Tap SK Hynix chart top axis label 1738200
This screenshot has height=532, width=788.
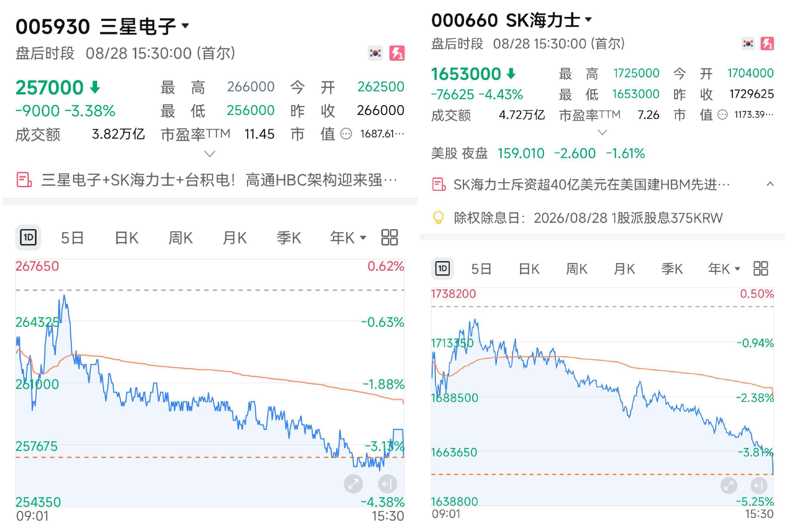[453, 293]
